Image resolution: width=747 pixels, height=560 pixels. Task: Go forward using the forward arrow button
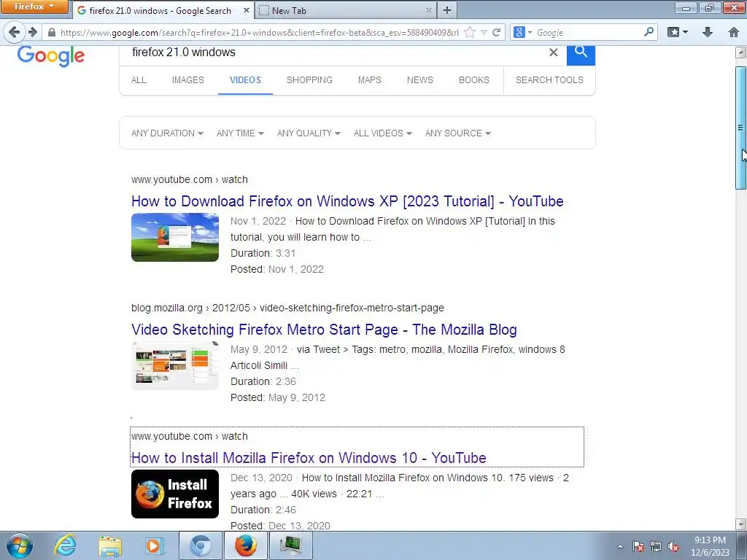click(32, 32)
